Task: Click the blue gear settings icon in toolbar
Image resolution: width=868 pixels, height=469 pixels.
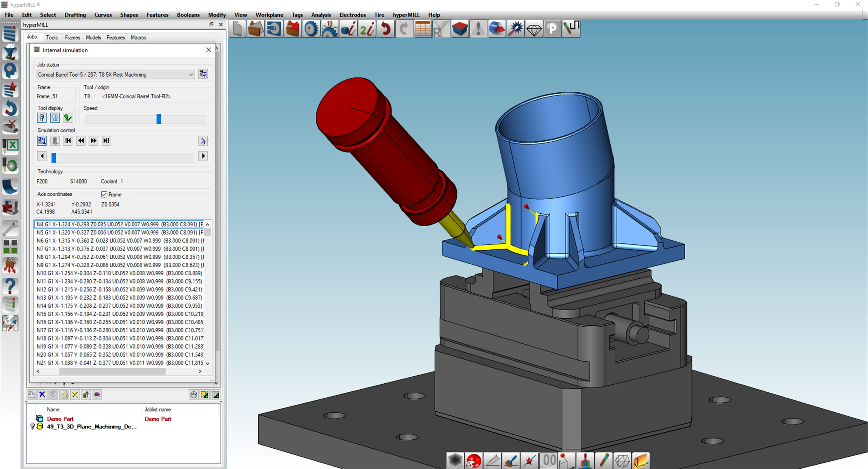Action: click(x=311, y=29)
